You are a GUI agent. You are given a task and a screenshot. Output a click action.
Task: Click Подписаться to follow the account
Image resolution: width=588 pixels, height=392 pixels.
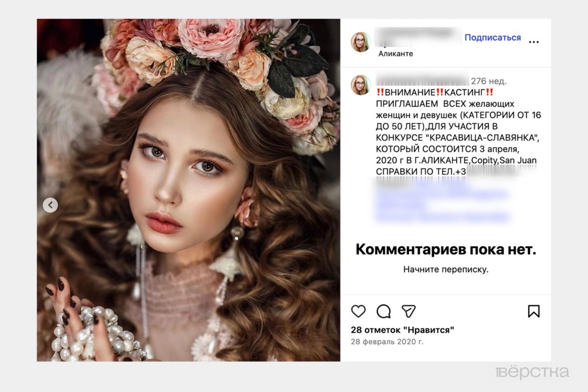(x=492, y=37)
